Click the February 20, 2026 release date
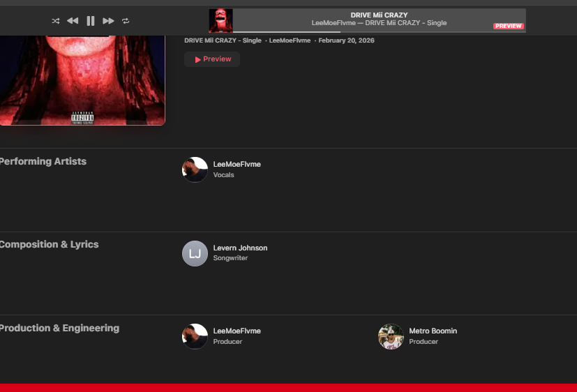 tap(346, 40)
